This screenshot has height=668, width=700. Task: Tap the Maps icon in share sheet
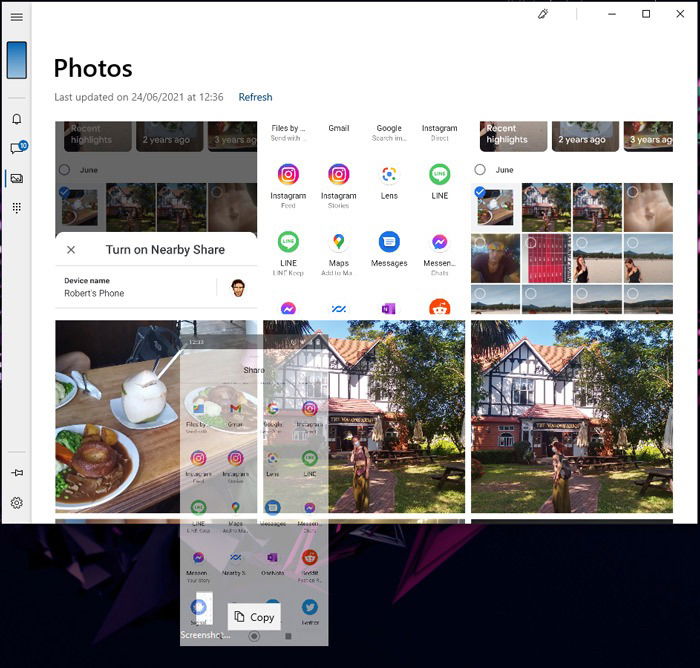338,242
